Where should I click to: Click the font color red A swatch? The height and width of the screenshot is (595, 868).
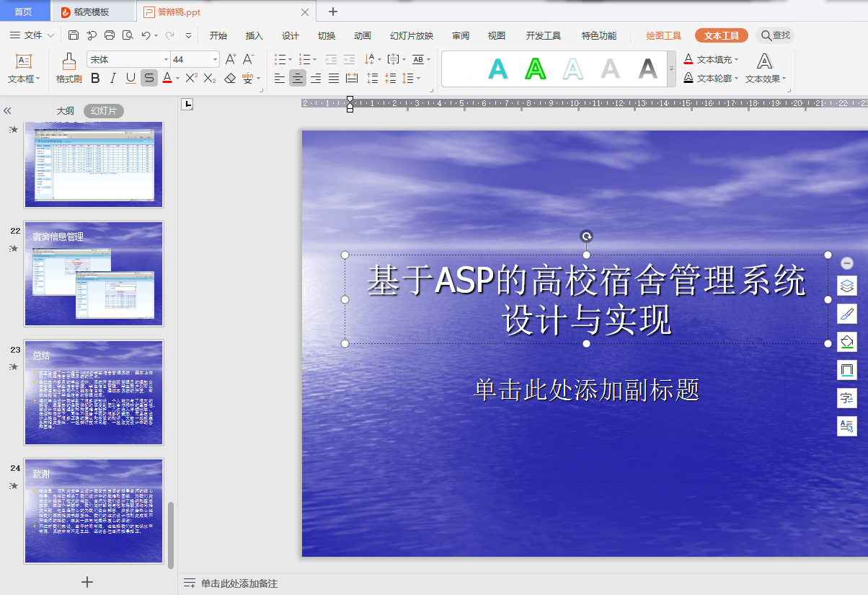click(167, 78)
